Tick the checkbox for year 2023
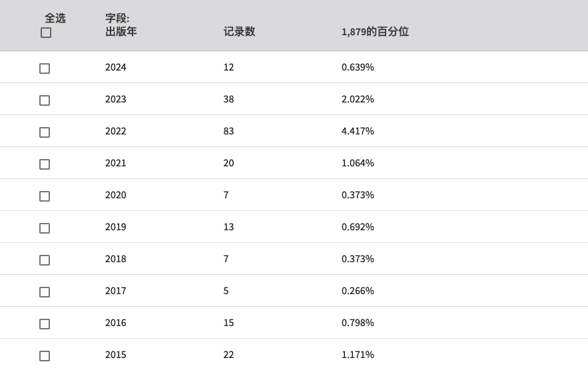The image size is (588, 370). pyautogui.click(x=45, y=100)
